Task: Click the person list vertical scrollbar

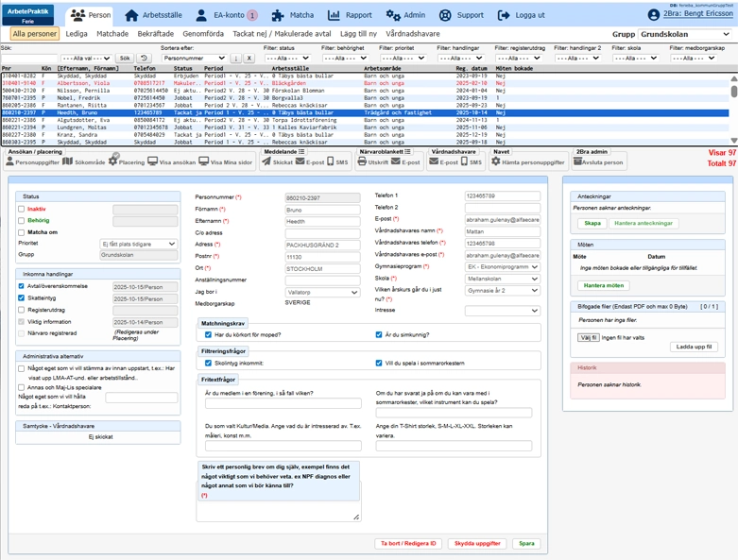Action: [734, 109]
